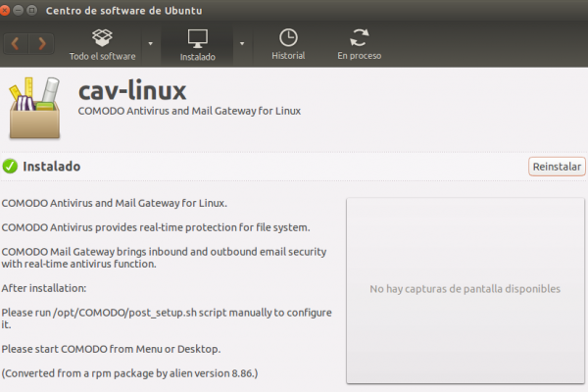Image resolution: width=588 pixels, height=392 pixels.
Task: Click the green Instalado checkmark icon
Action: click(10, 167)
